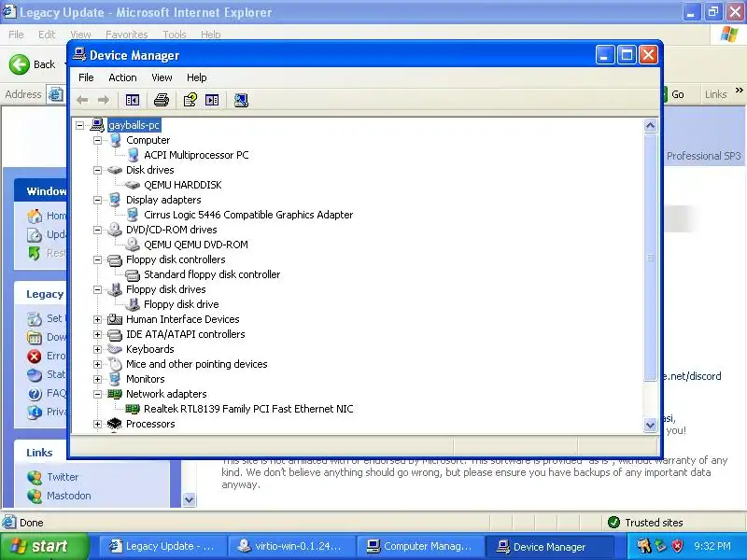This screenshot has width=747, height=560.
Task: Click the Device Manager vertical scrollbar thumb
Action: 650,258
